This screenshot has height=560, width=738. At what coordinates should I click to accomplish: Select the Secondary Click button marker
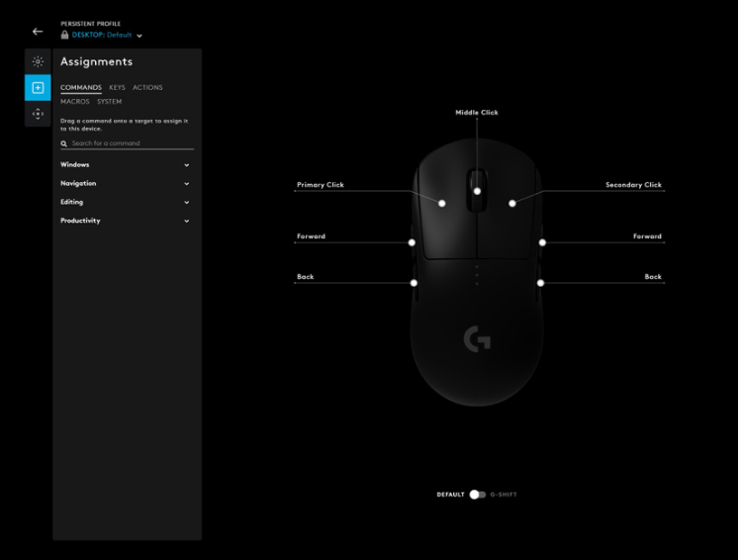point(512,204)
